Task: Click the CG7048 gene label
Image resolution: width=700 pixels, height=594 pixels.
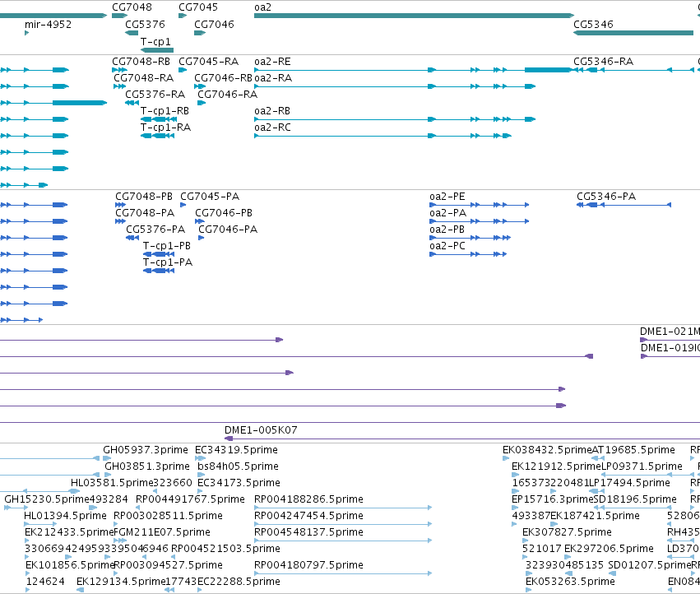Action: pyautogui.click(x=132, y=7)
